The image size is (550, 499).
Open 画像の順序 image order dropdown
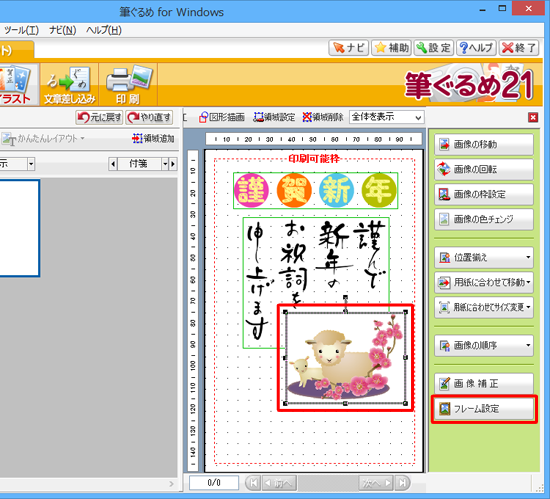[x=484, y=345]
